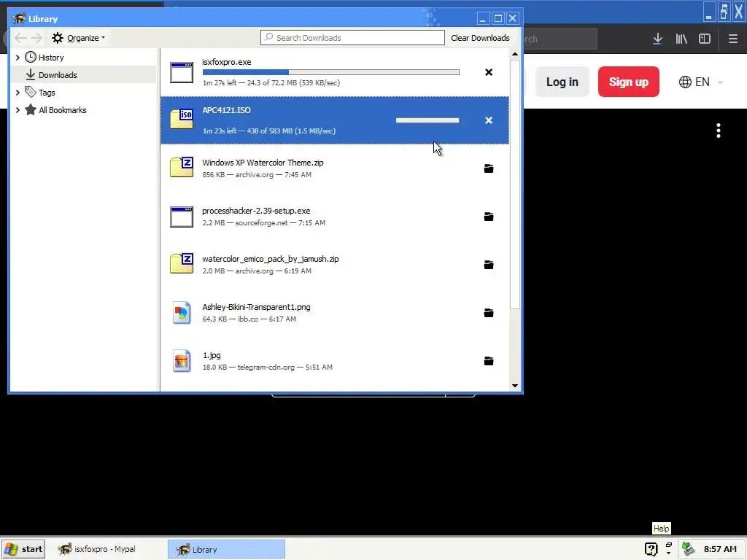This screenshot has height=560, width=747.
Task: Select 'watercolor_emico_pack_by_jamush.zip' entry
Action: click(334, 265)
